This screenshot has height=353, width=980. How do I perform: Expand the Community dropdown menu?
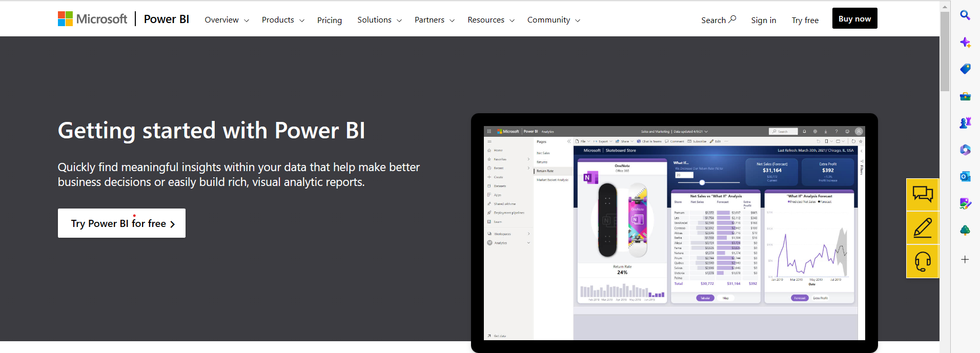pos(554,20)
